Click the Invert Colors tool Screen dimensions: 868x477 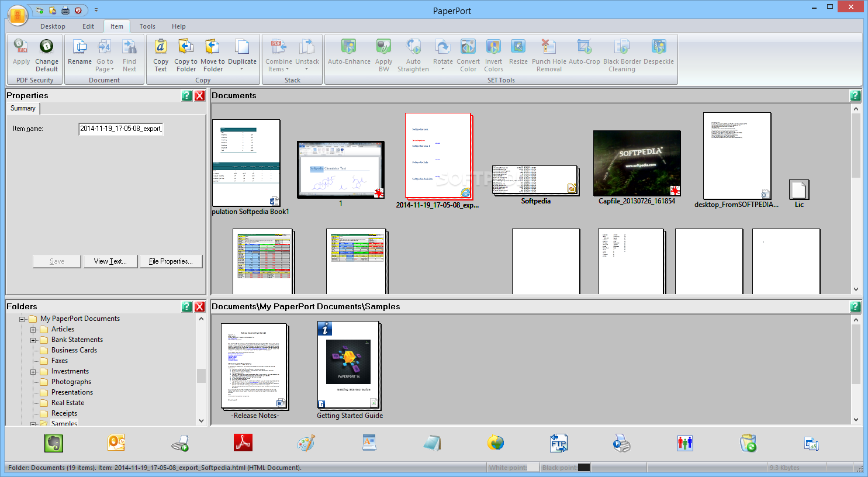click(493, 56)
